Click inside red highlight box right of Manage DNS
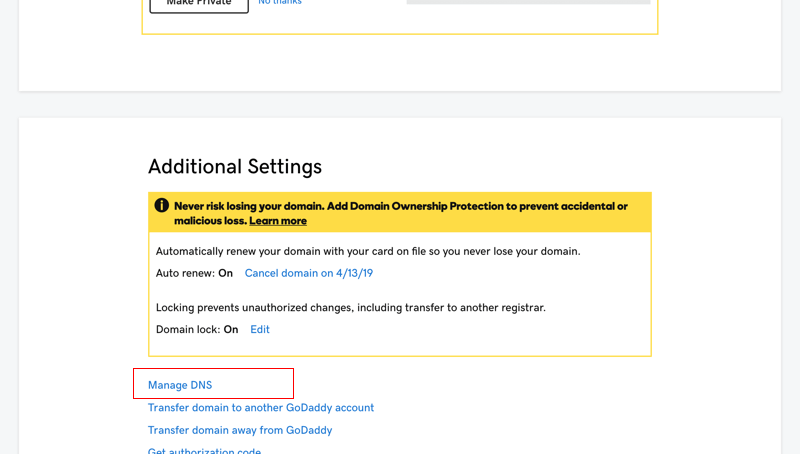Viewport: 800px width, 454px height. pyautogui.click(x=255, y=384)
